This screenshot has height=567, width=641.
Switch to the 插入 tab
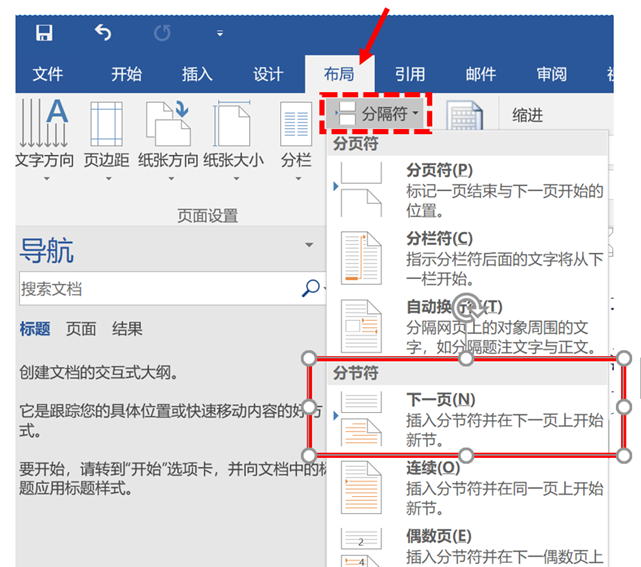click(x=197, y=74)
